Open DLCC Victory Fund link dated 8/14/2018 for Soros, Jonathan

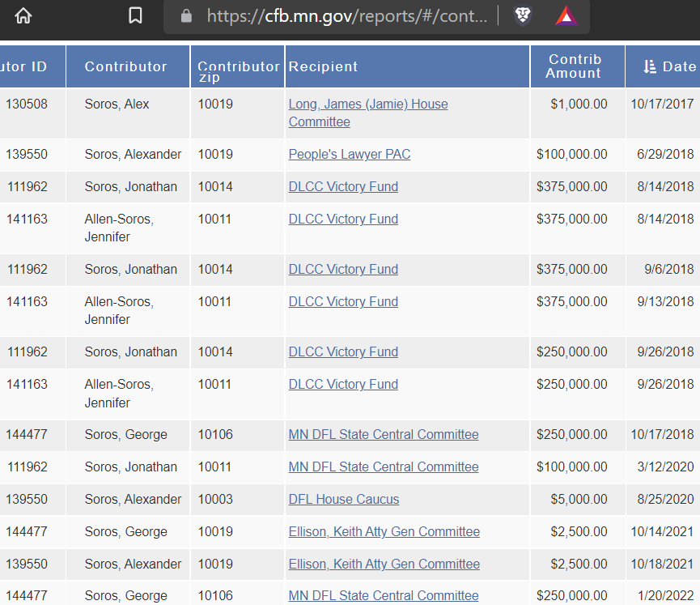(x=343, y=186)
